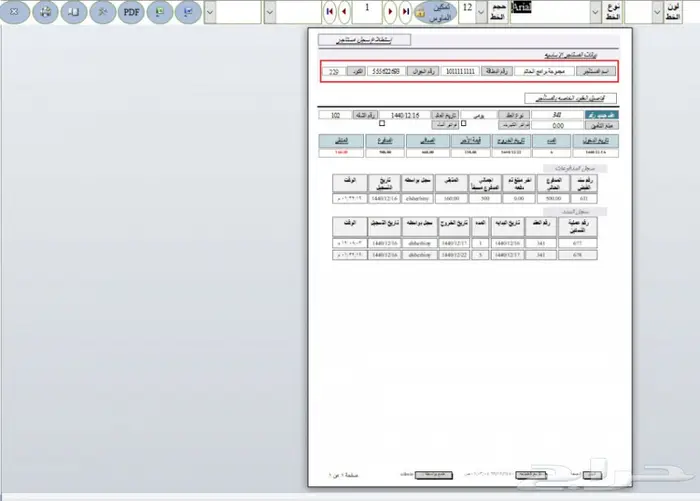Screen dimensions: 700x501
Task: Expand the Arial font name dropdown
Action: pos(597,13)
